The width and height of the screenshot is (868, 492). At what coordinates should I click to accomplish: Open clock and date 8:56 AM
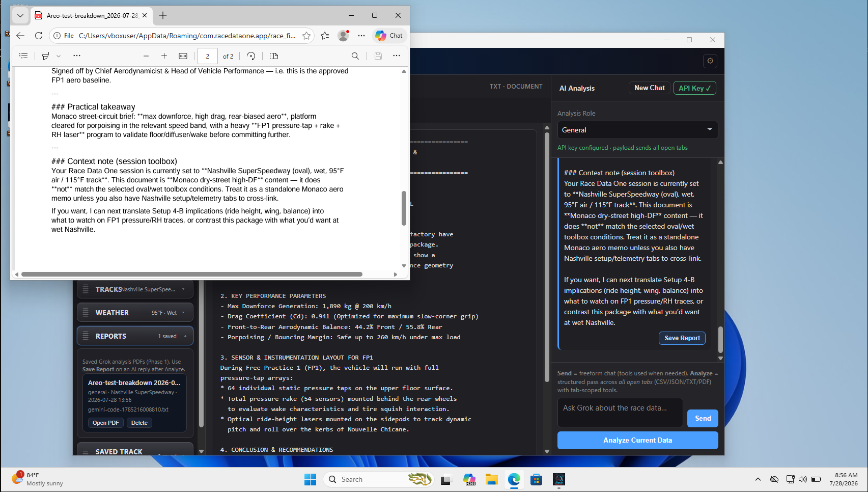(x=844, y=479)
